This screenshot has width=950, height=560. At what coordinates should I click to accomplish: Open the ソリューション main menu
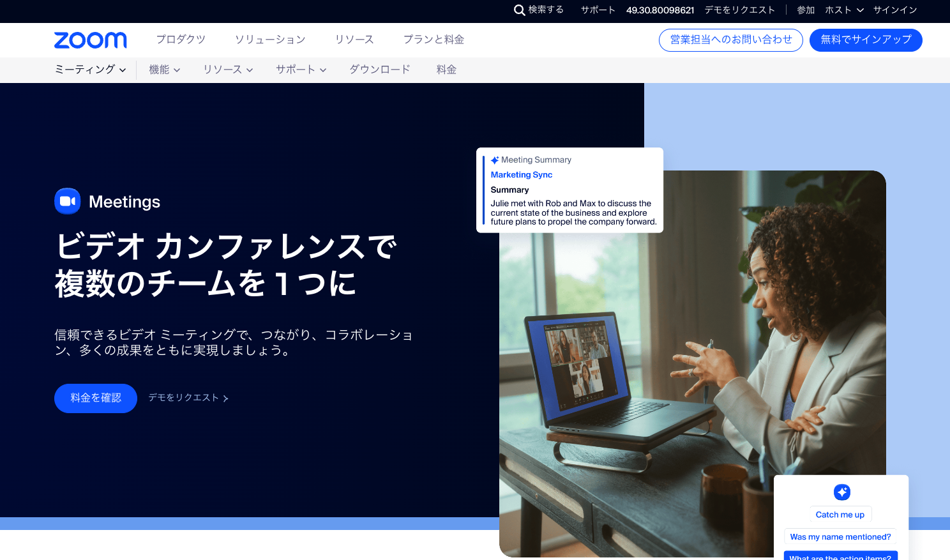point(270,40)
